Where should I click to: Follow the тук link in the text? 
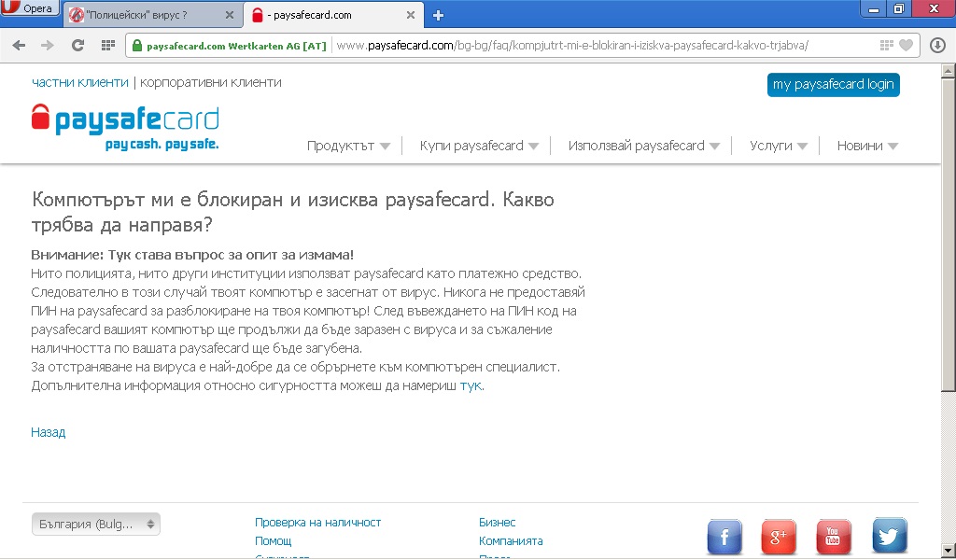[x=471, y=385]
